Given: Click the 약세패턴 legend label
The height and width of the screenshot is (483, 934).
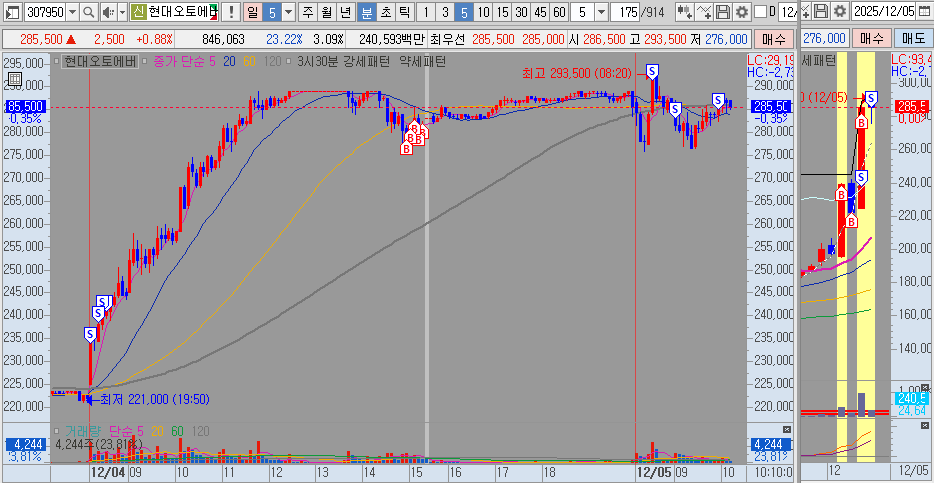Looking at the screenshot, I should point(422,61).
